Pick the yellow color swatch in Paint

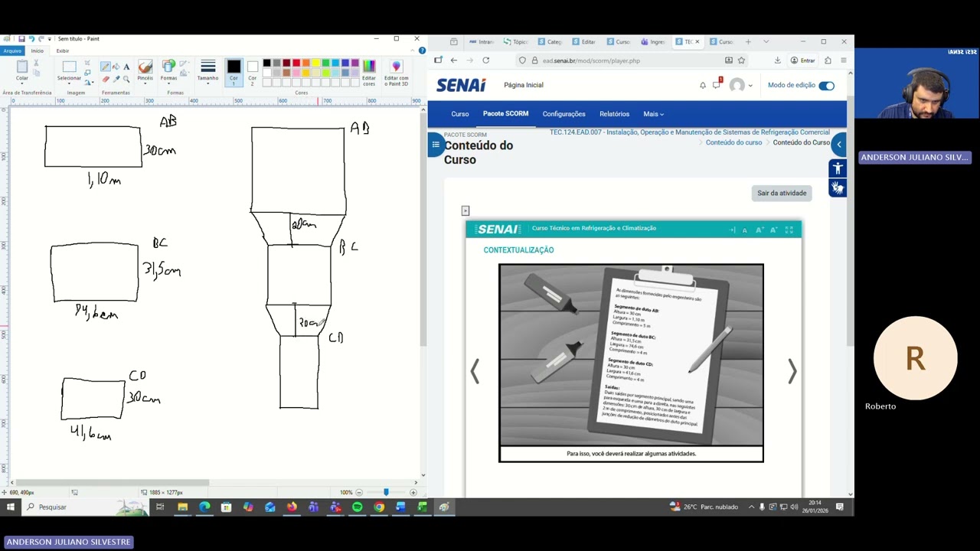pos(316,63)
